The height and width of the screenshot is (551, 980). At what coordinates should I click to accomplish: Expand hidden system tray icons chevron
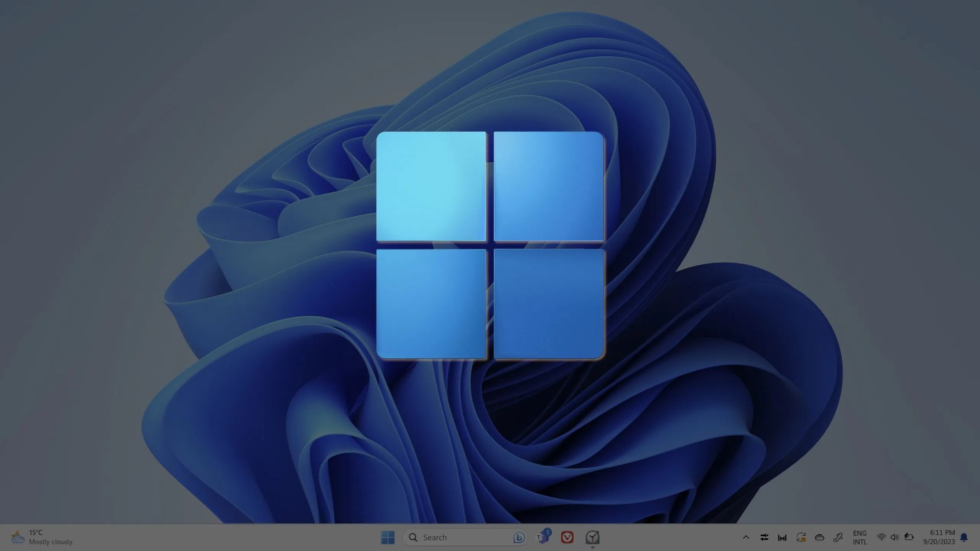click(x=746, y=537)
